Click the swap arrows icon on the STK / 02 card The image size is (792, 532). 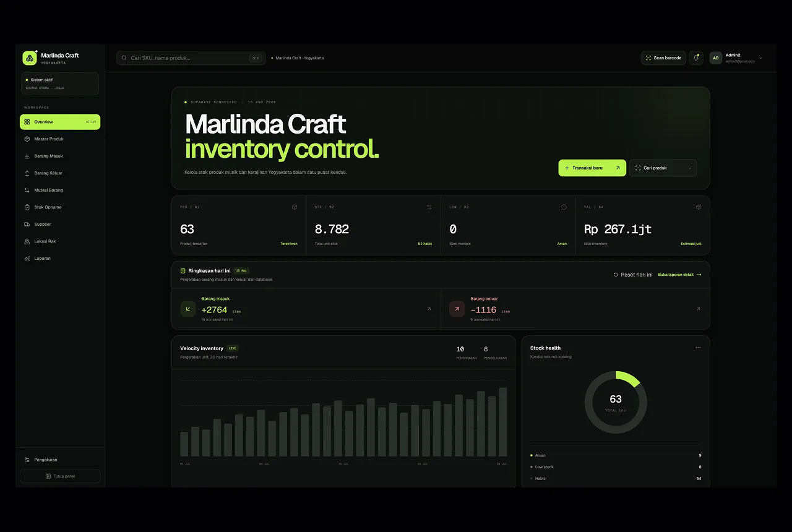click(429, 207)
